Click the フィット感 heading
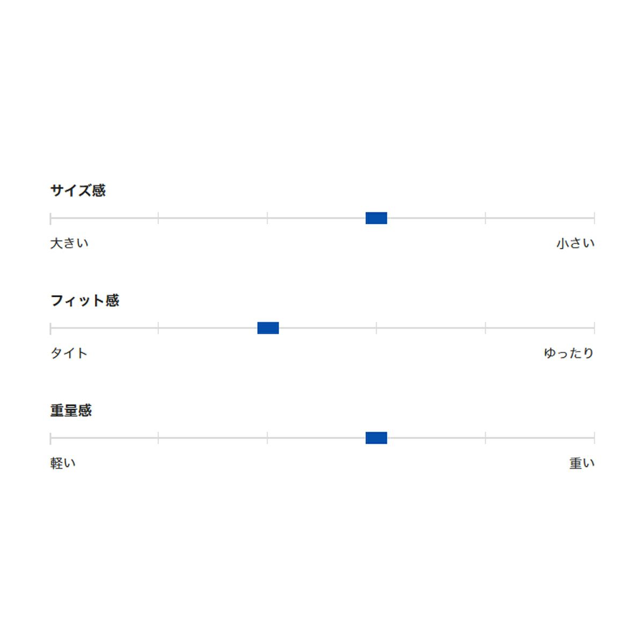Image resolution: width=644 pixels, height=644 pixels. coord(85,301)
